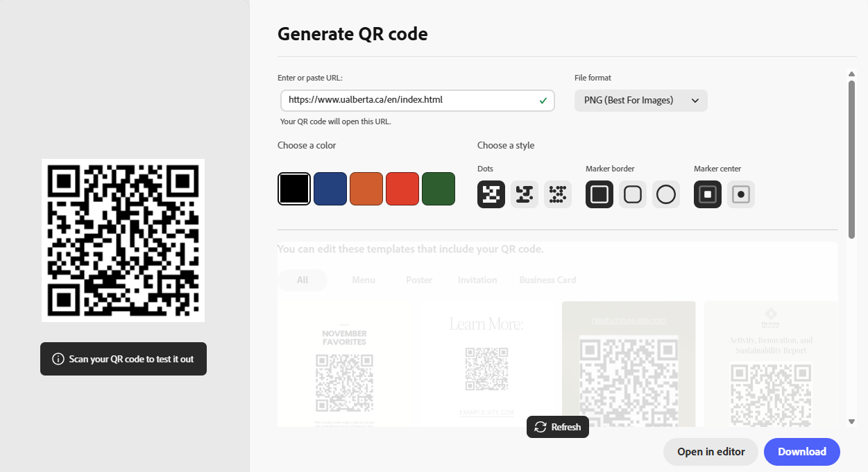
Task: Click the 'Marker center' label
Action: point(717,169)
